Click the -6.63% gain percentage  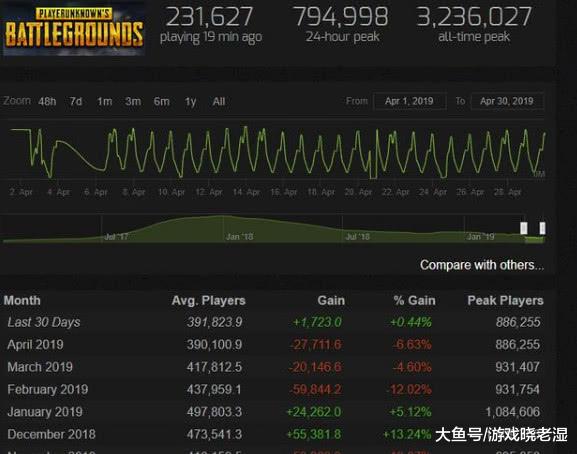tap(412, 345)
